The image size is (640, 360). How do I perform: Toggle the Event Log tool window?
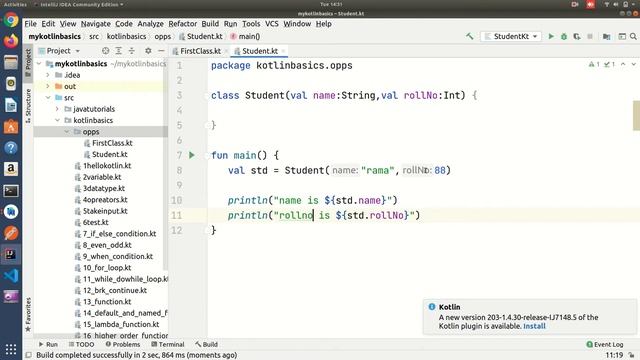(x=605, y=344)
